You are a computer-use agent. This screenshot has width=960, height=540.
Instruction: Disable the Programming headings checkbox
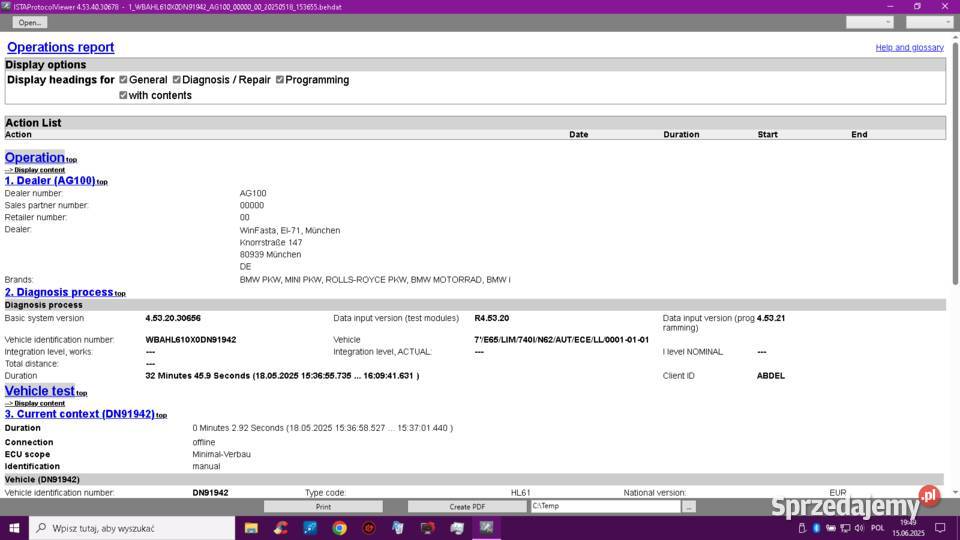pyautogui.click(x=280, y=80)
